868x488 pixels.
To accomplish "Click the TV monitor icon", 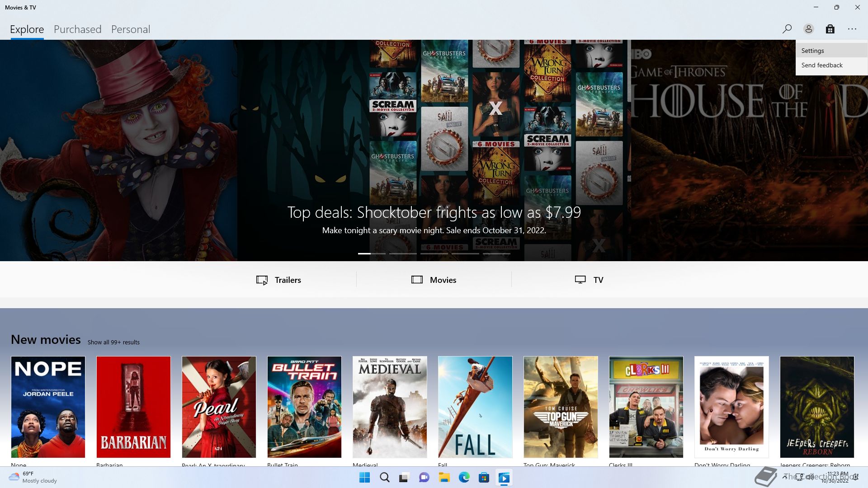I will 580,280.
